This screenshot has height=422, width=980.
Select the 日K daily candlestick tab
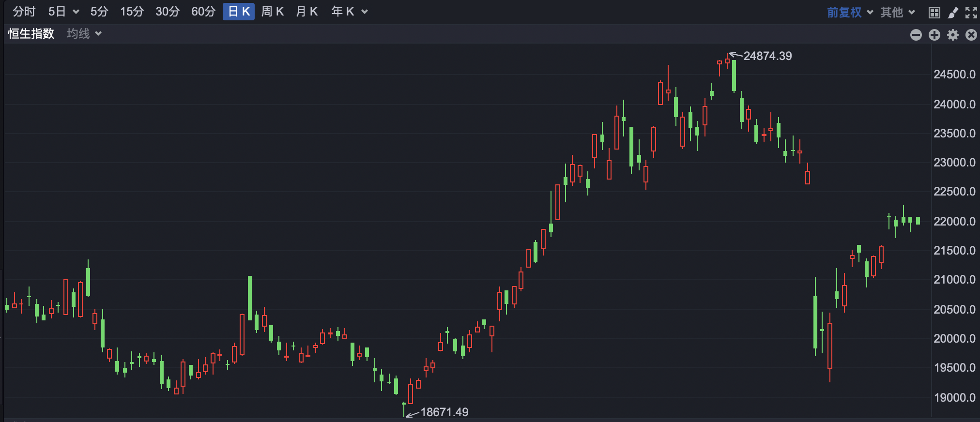239,12
